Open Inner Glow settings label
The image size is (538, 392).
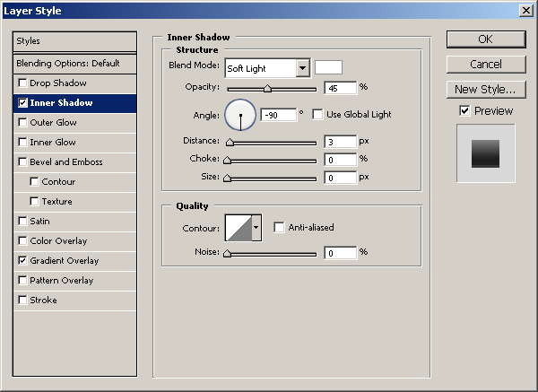coord(53,142)
